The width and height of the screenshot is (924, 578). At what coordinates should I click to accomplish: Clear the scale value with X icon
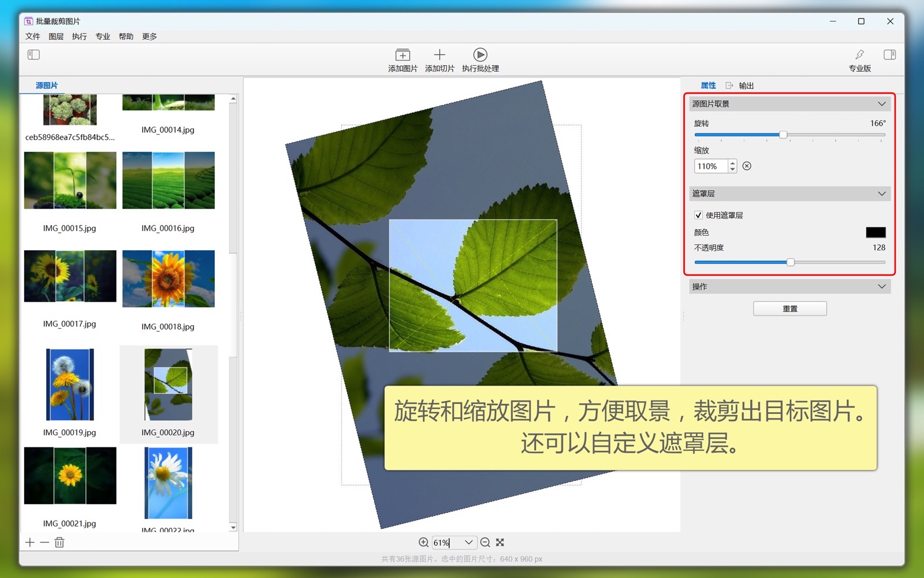click(x=747, y=166)
